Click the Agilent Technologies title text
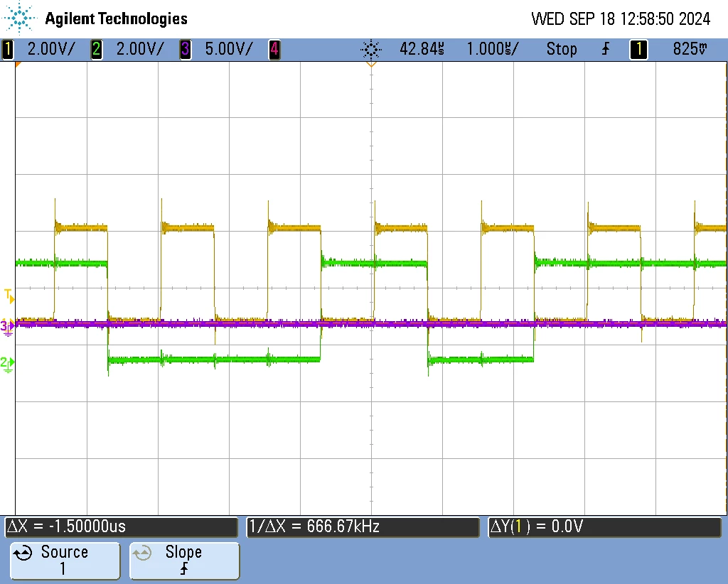728x584 pixels. [116, 19]
